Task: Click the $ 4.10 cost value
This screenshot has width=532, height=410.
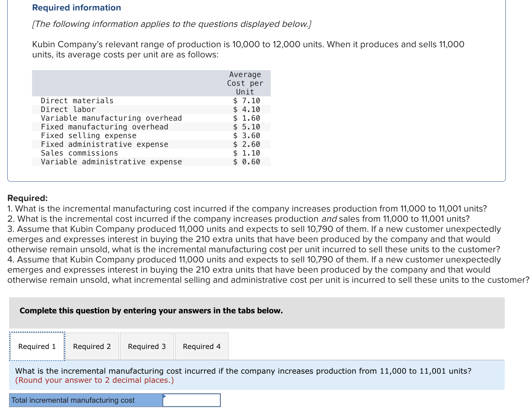Action: (247, 109)
